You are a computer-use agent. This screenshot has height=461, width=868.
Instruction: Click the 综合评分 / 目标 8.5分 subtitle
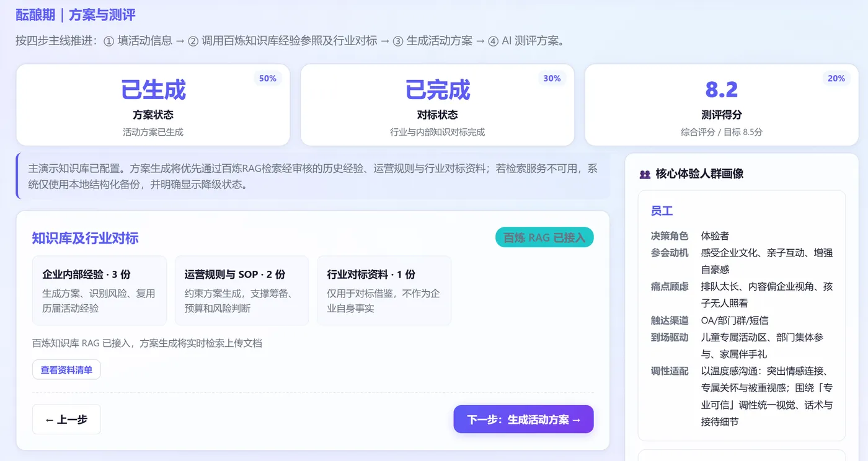[x=722, y=132]
